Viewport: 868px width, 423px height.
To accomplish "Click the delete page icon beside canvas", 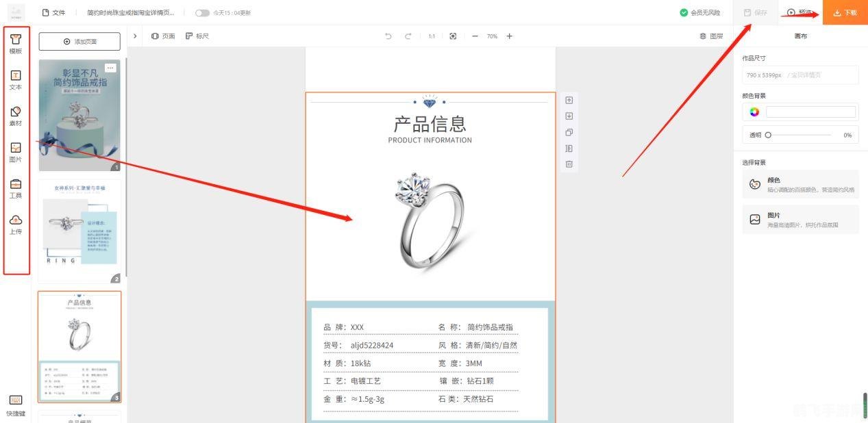I will pos(569,164).
